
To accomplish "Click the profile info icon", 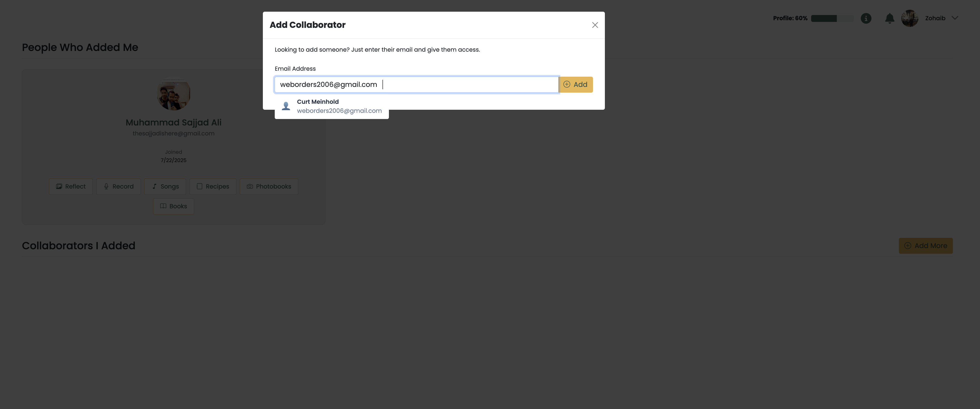I will pos(866,18).
